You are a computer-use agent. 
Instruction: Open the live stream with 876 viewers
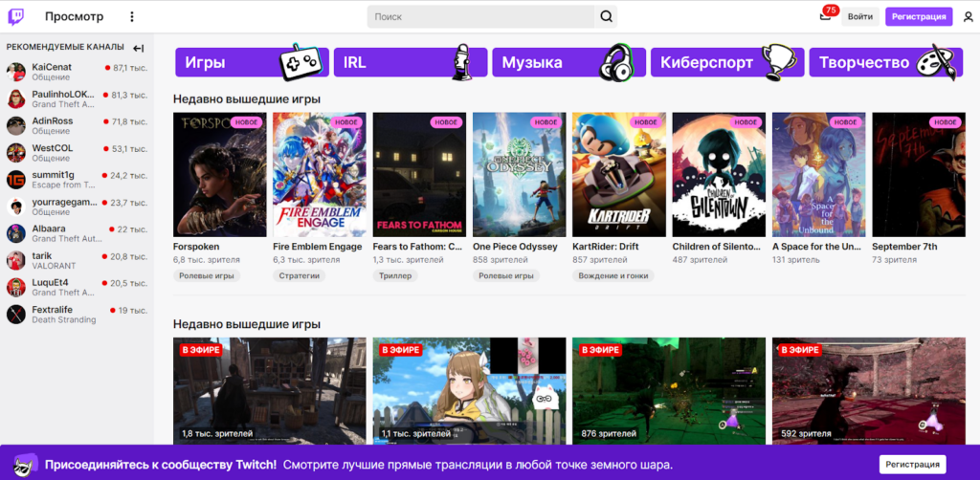coord(668,390)
